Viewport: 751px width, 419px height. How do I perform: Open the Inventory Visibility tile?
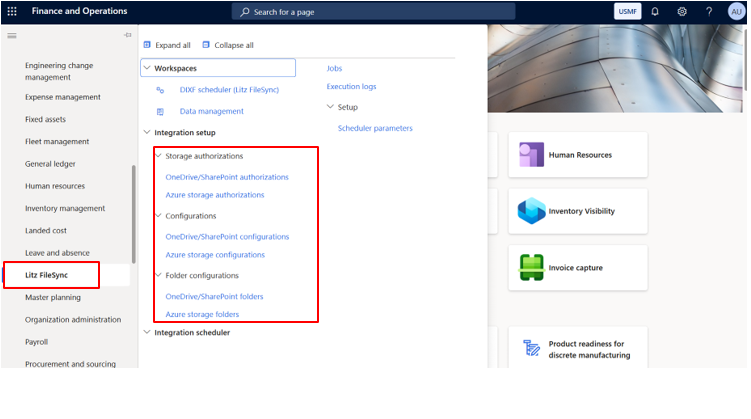click(578, 211)
